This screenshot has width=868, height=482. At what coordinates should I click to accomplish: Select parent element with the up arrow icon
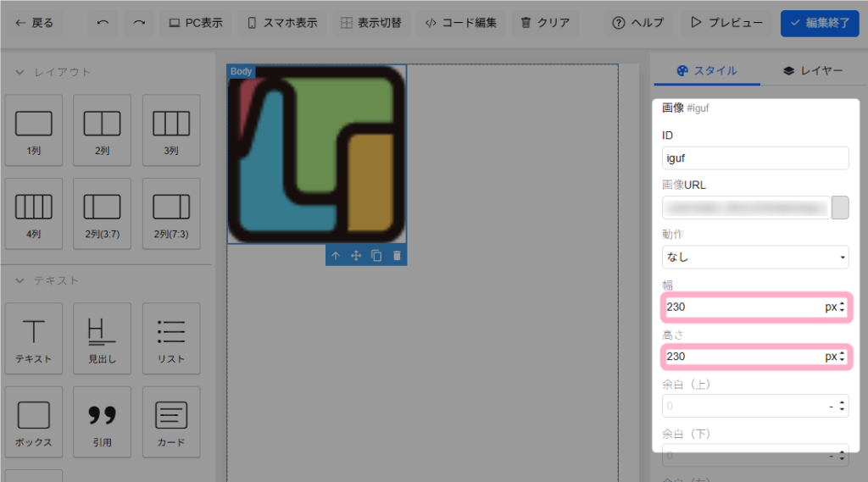(x=336, y=256)
